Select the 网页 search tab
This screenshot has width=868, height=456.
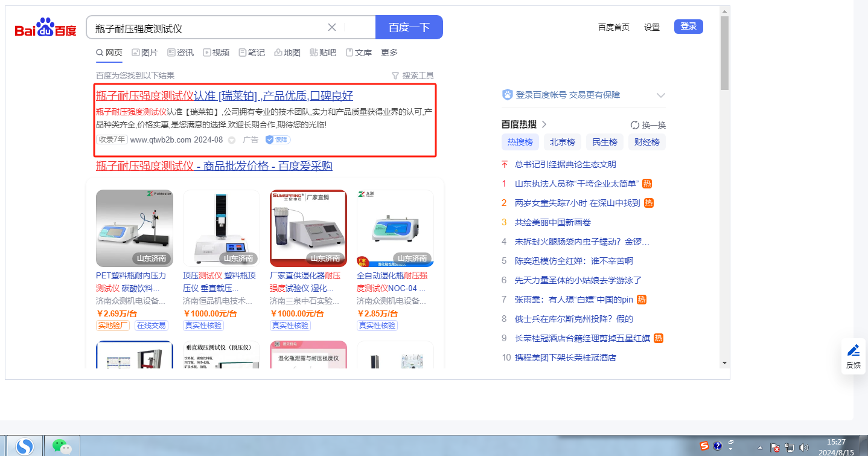(x=109, y=53)
